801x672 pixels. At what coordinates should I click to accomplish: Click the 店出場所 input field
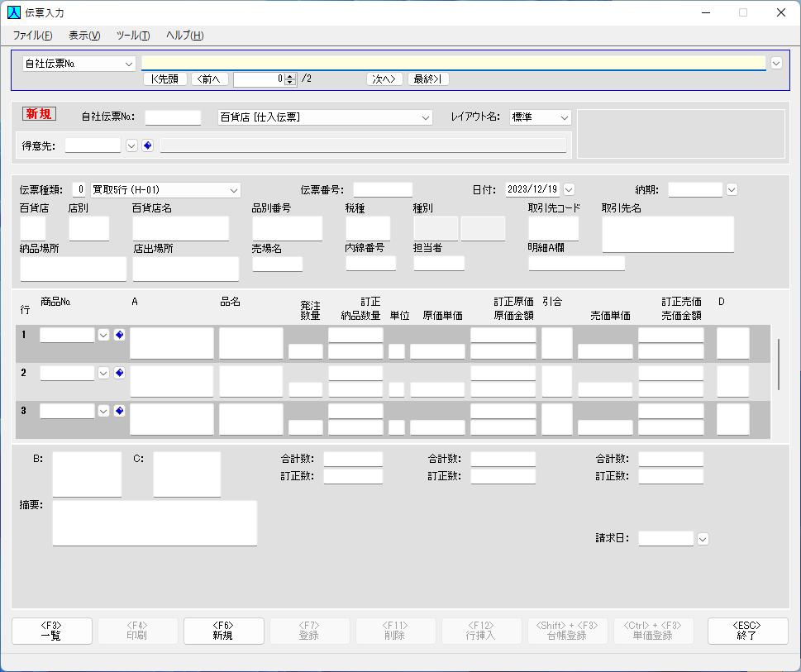click(186, 269)
